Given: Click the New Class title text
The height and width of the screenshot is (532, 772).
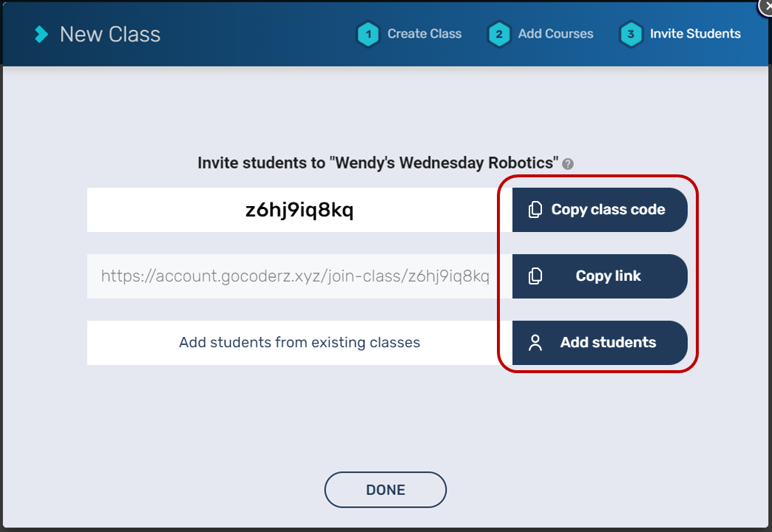Looking at the screenshot, I should [109, 34].
